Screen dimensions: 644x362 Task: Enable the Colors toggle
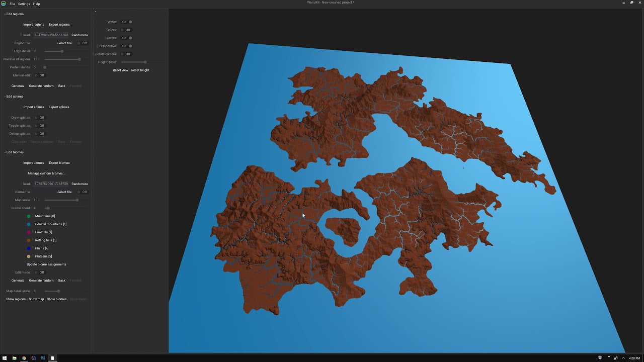coord(125,30)
